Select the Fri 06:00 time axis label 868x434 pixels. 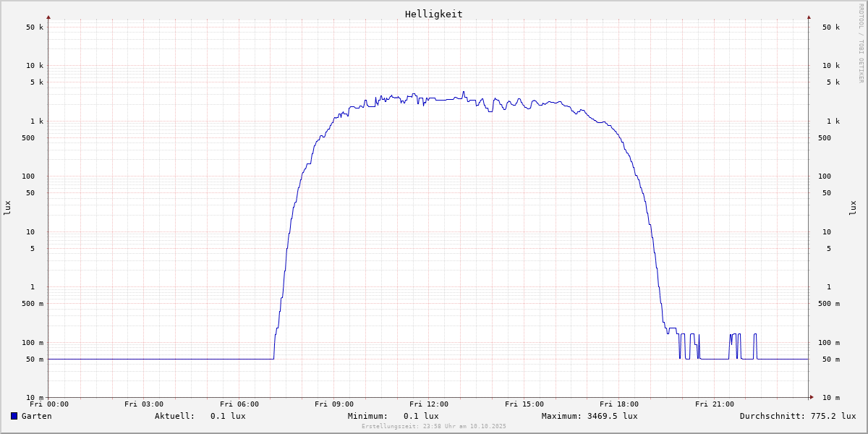pyautogui.click(x=239, y=404)
